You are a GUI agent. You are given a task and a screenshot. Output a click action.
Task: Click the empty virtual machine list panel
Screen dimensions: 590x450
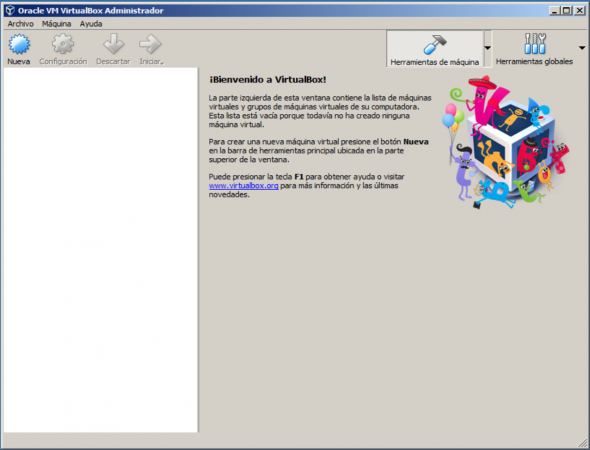pyautogui.click(x=100, y=250)
